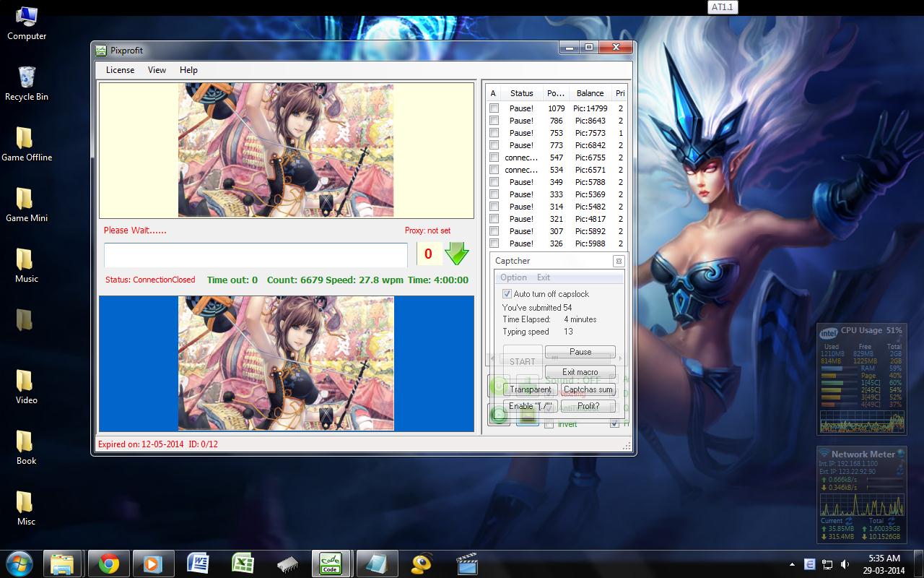
Task: Close the Captcher panel
Action: pos(619,261)
